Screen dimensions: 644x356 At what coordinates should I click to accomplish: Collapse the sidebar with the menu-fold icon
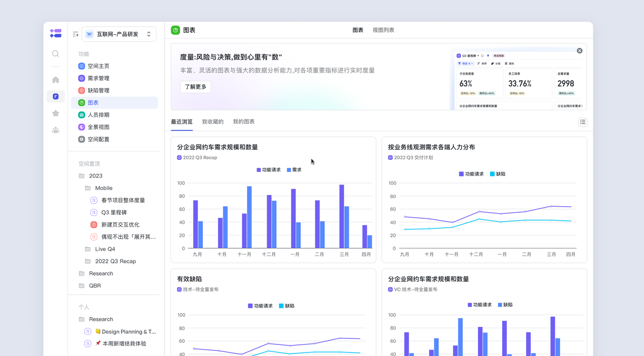coord(75,34)
